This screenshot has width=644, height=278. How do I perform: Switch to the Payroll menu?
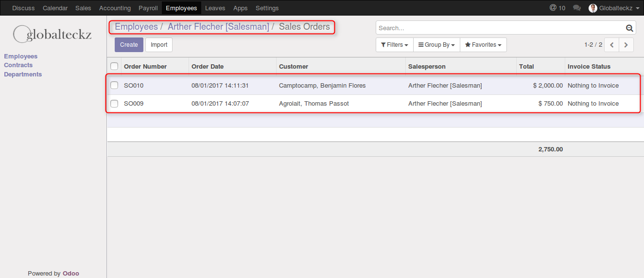coord(148,8)
